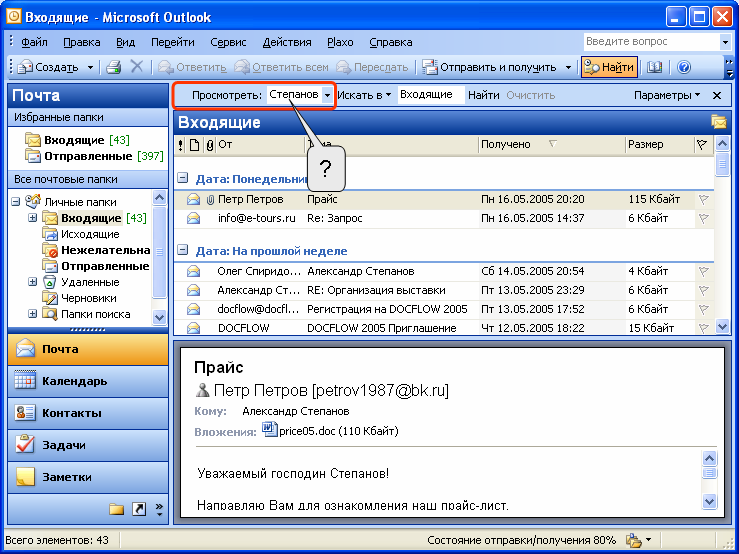Click Отправить и получить button
The image size is (739, 554).
click(x=489, y=67)
